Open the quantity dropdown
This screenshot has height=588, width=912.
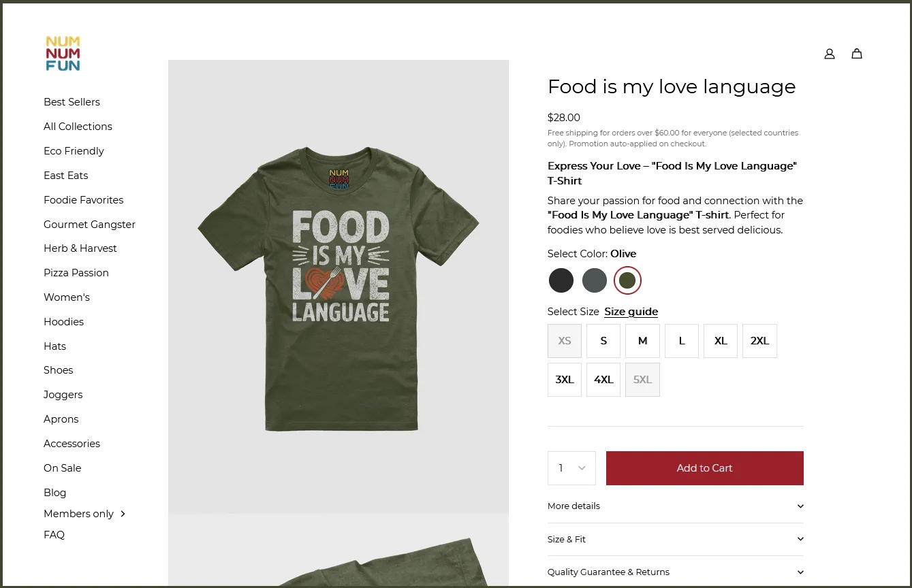(x=571, y=468)
